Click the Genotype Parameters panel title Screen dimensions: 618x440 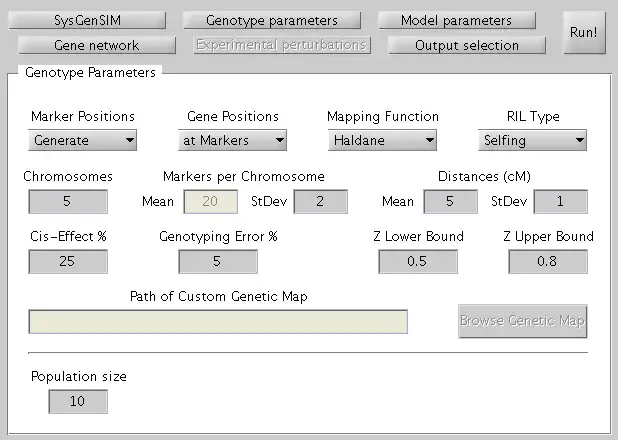pyautogui.click(x=90, y=73)
